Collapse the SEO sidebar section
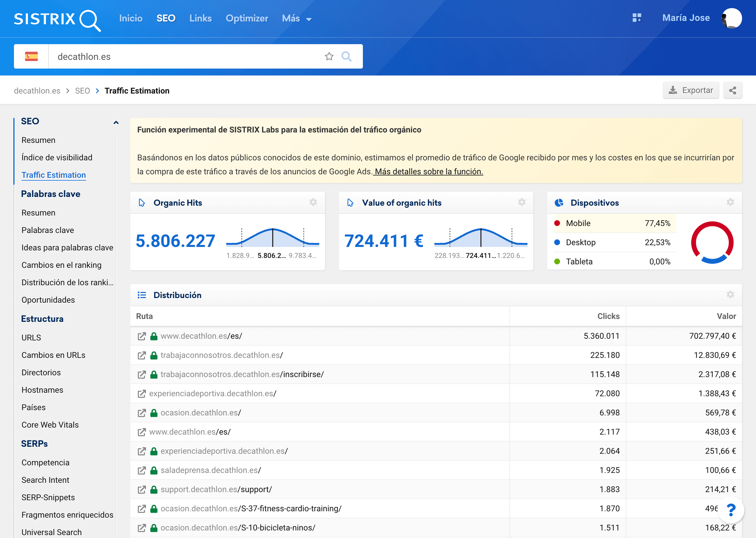 116,122
